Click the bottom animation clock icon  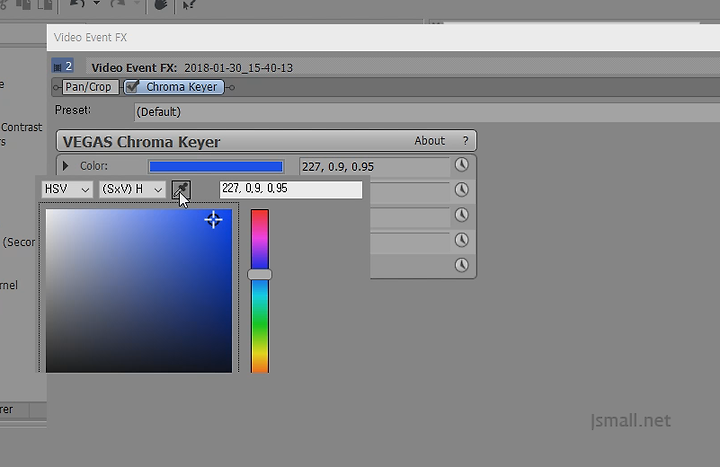[461, 265]
